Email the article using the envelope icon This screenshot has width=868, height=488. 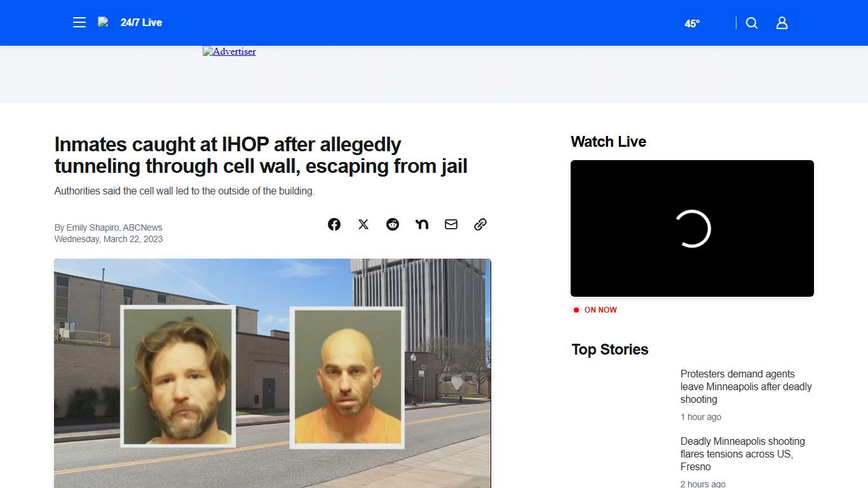tap(451, 224)
